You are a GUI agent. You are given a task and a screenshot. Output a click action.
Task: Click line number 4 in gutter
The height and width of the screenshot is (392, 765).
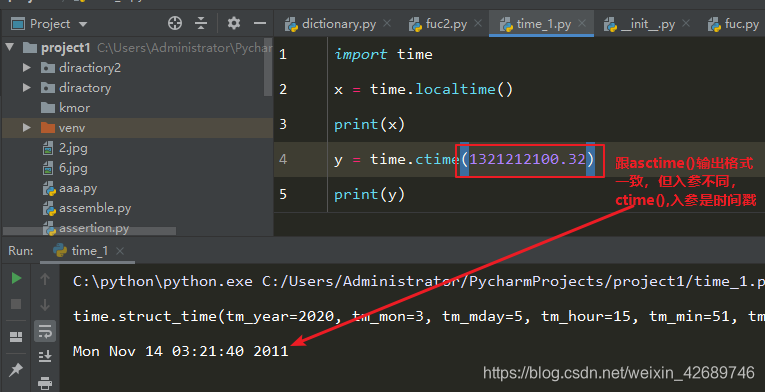click(x=283, y=159)
